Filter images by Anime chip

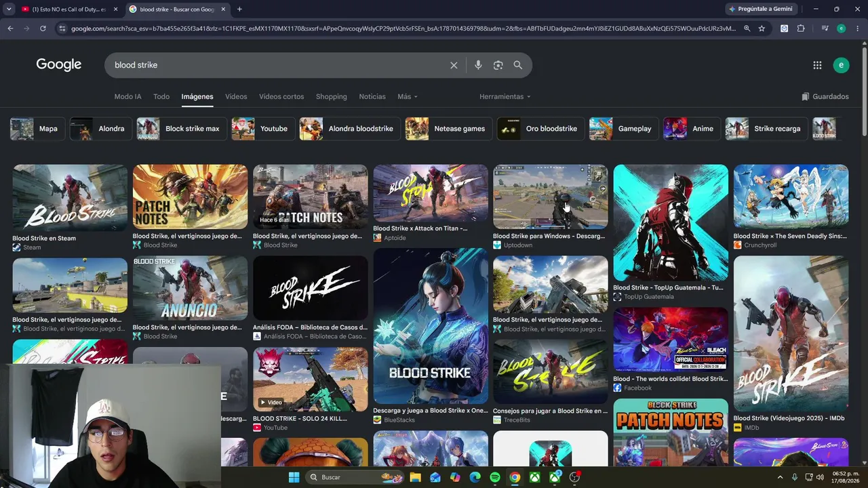[691, 129]
